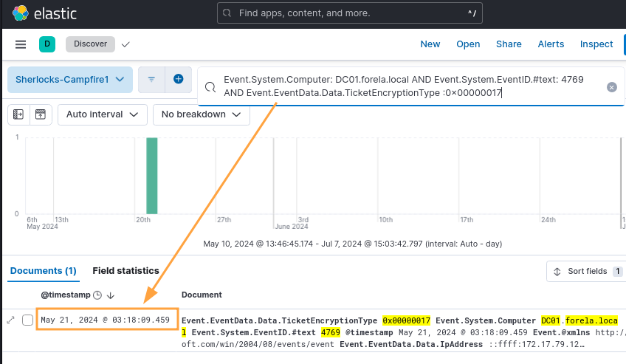Hide the chart using collapse icon
Screen dimensions: 626x364
click(40, 114)
